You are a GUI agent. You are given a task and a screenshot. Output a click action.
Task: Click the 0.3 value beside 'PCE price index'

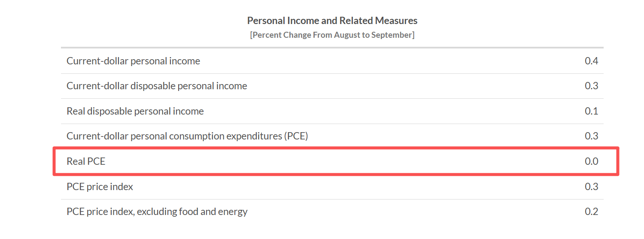[591, 187]
